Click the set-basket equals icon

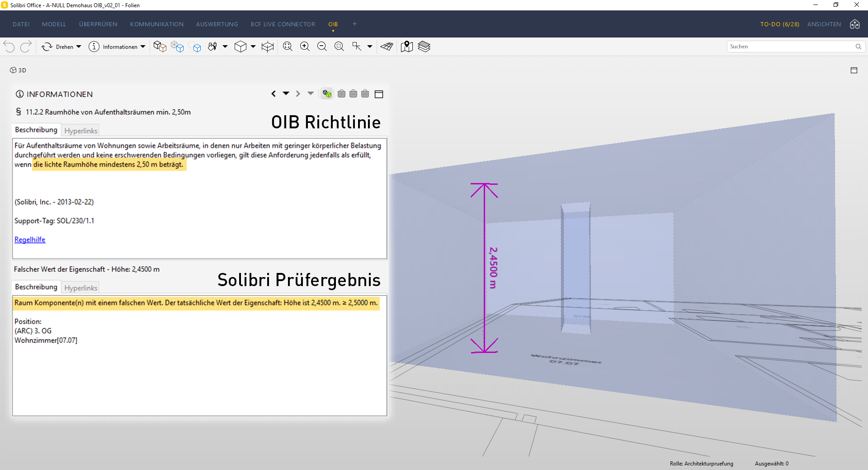tap(365, 94)
